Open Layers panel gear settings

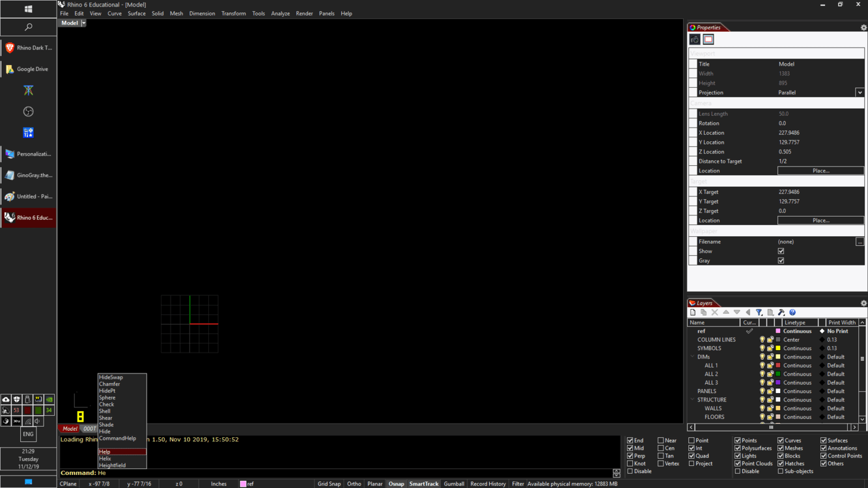click(863, 303)
